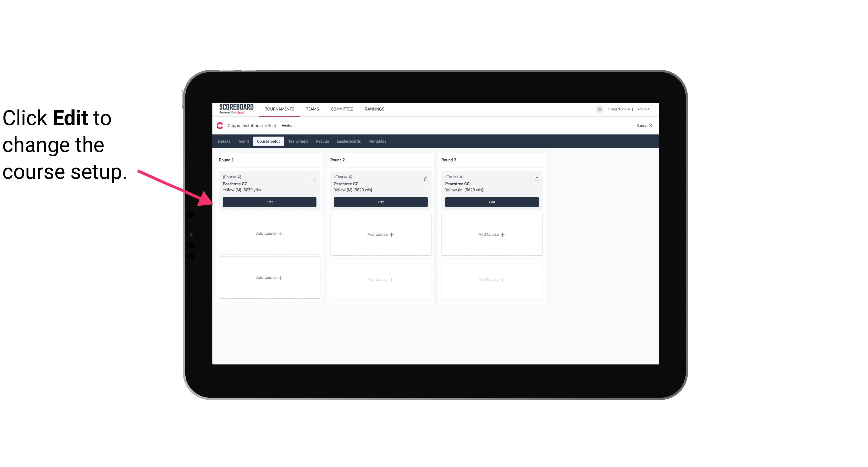Click Edit for Round 2 course
The height and width of the screenshot is (467, 868).
(380, 202)
